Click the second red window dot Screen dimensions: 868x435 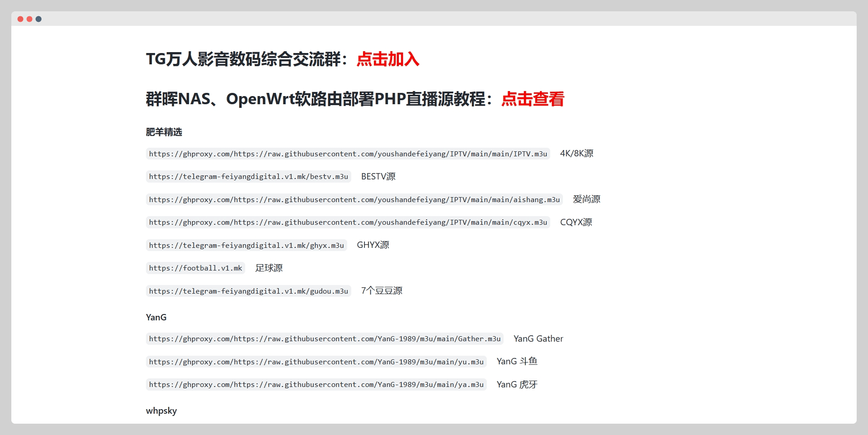29,19
